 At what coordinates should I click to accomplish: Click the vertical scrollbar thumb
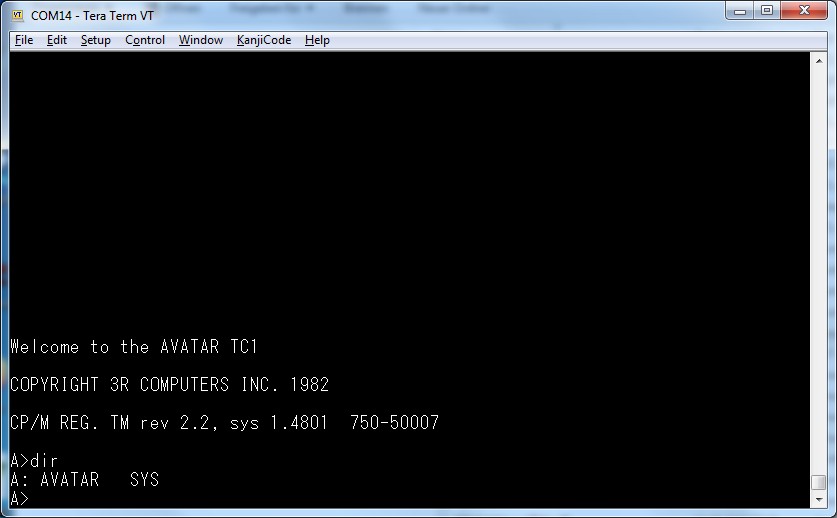click(x=819, y=482)
